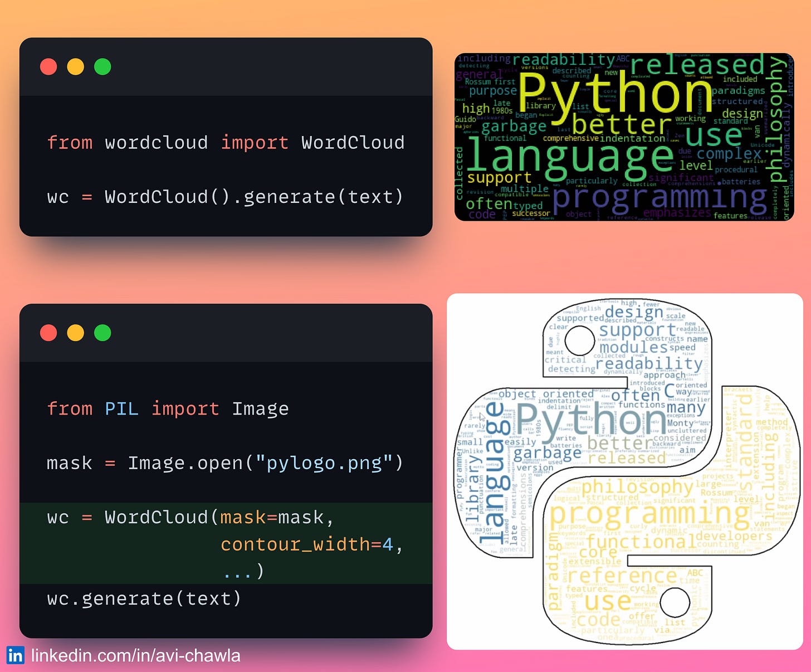Click the word "readability" in the logo cloud

pyautogui.click(x=649, y=364)
